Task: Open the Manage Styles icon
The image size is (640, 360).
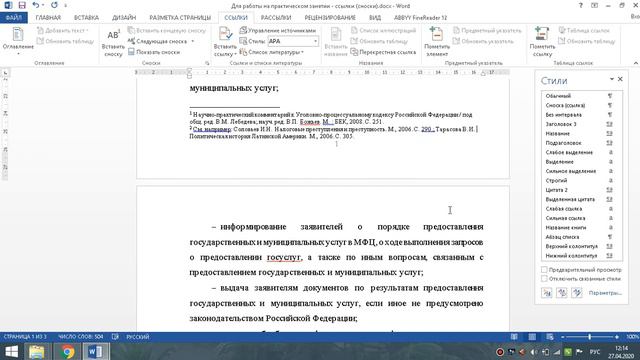Action: tap(576, 293)
